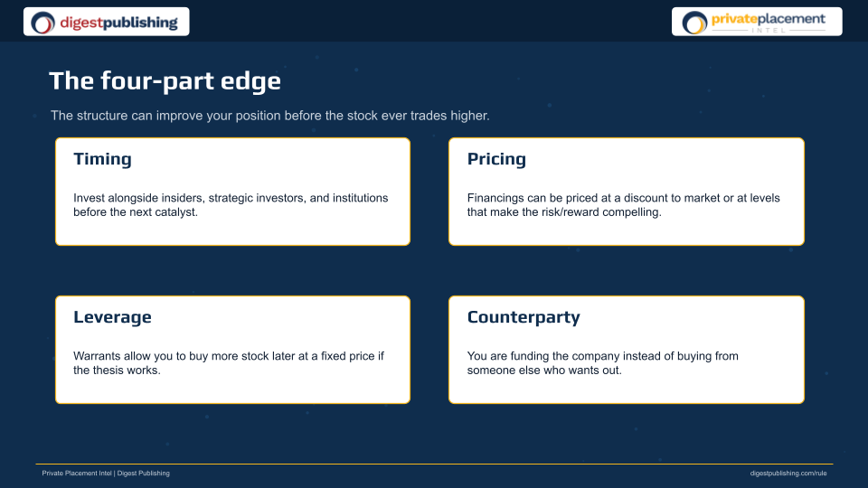Click the Leverage card text about warrants
This screenshot has height=488, width=868.
pyautogui.click(x=229, y=363)
